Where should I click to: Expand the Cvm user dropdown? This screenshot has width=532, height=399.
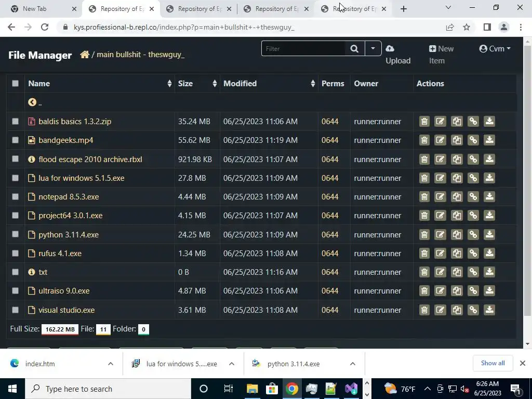click(495, 49)
